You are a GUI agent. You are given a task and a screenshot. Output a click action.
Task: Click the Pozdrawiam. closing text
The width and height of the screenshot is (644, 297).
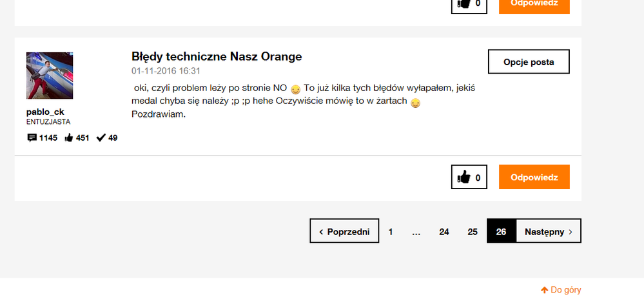coord(159,114)
